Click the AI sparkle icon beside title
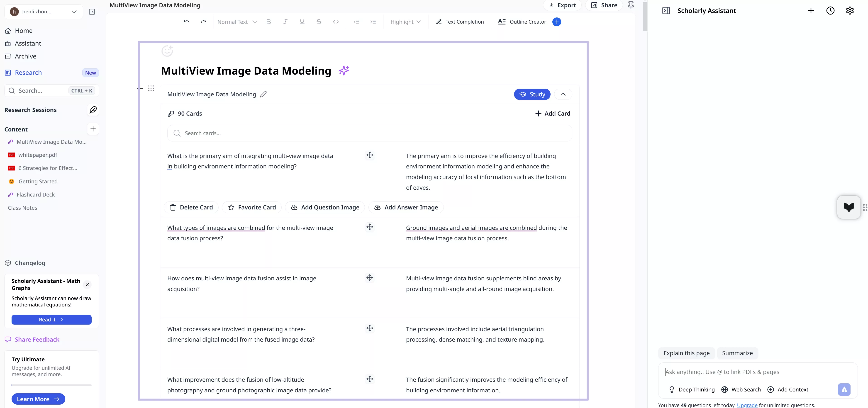Viewport: 868px width, 408px height. (344, 70)
